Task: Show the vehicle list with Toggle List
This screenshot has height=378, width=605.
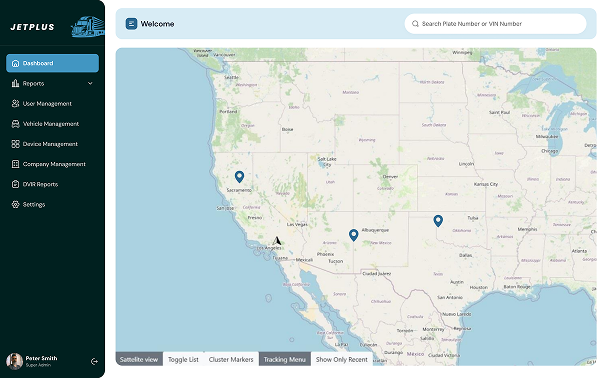Action: (x=183, y=359)
